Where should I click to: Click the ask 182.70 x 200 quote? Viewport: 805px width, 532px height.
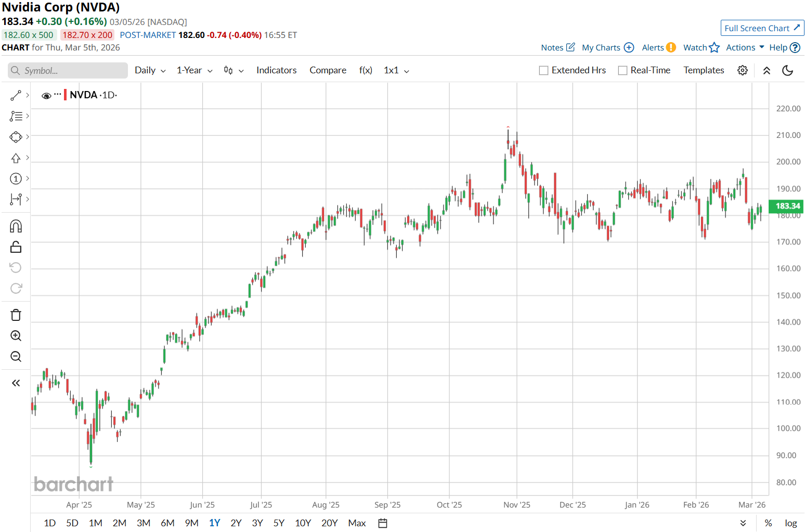click(x=87, y=35)
